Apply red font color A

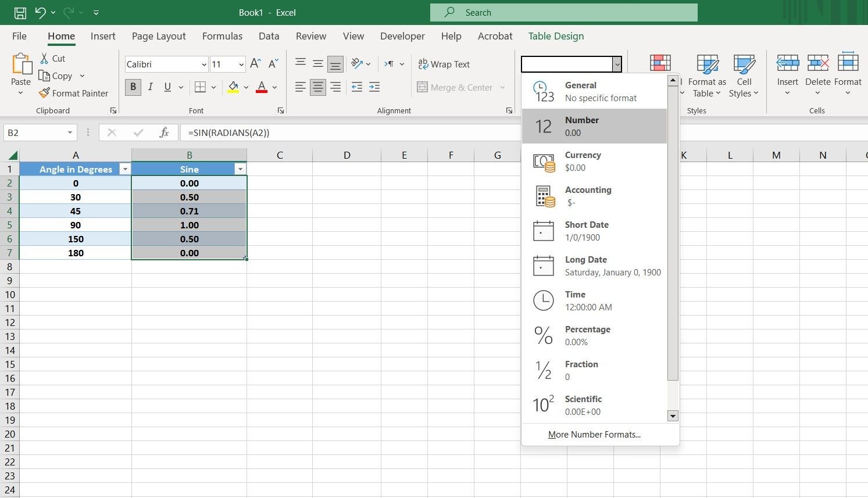[x=262, y=88]
